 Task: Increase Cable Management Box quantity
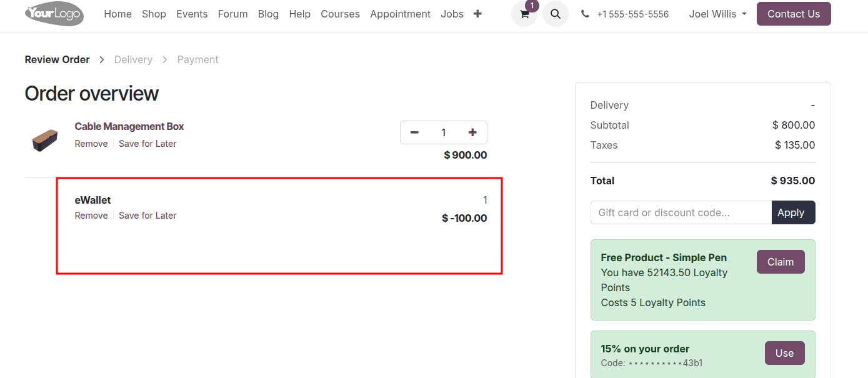point(472,132)
